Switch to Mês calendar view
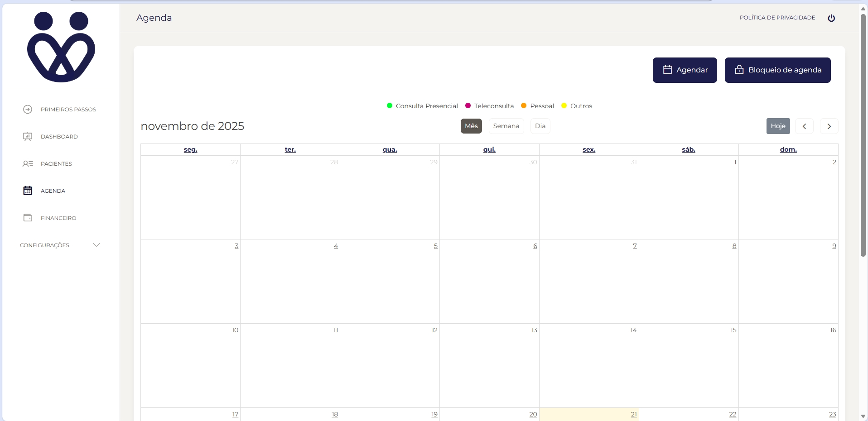The width and height of the screenshot is (868, 421). click(471, 126)
